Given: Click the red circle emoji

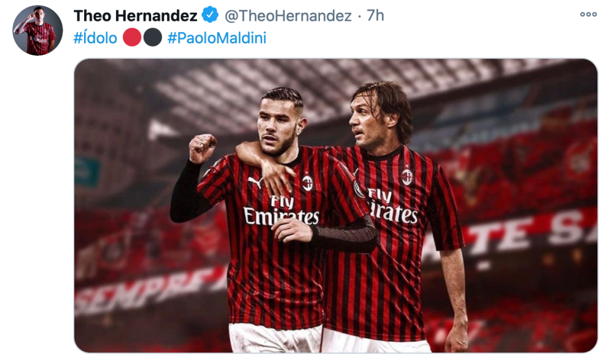Looking at the screenshot, I should [x=132, y=37].
